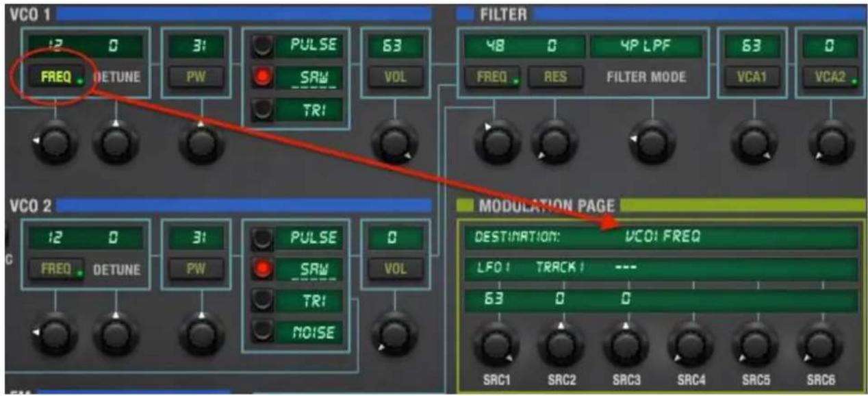Click the filter mode knob
The image size is (868, 396).
point(651,143)
